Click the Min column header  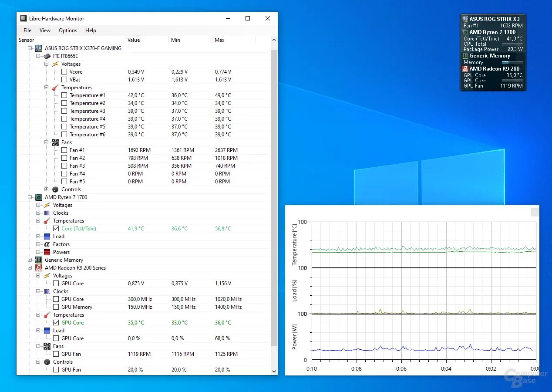click(190, 40)
